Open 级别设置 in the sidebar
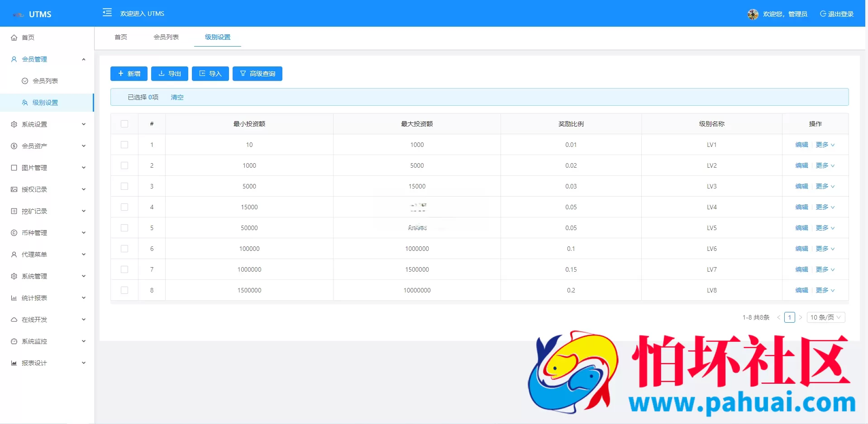 pos(47,103)
